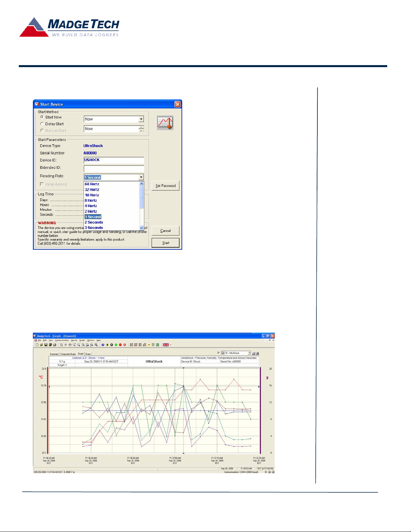Click the green circle icon in toolbar

[116, 345]
